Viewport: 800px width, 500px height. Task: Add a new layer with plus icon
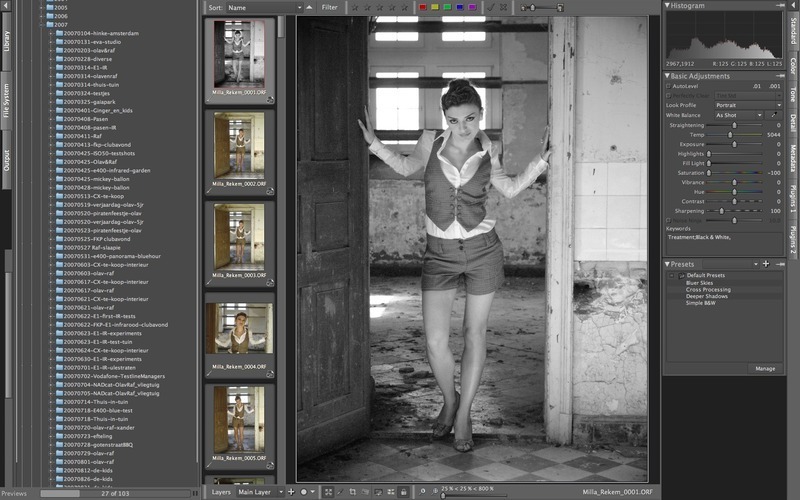[291, 492]
